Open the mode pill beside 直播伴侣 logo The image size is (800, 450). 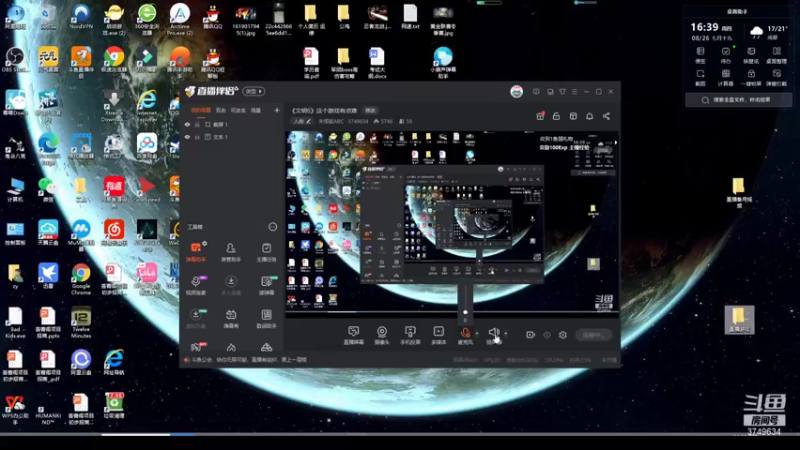(x=254, y=91)
